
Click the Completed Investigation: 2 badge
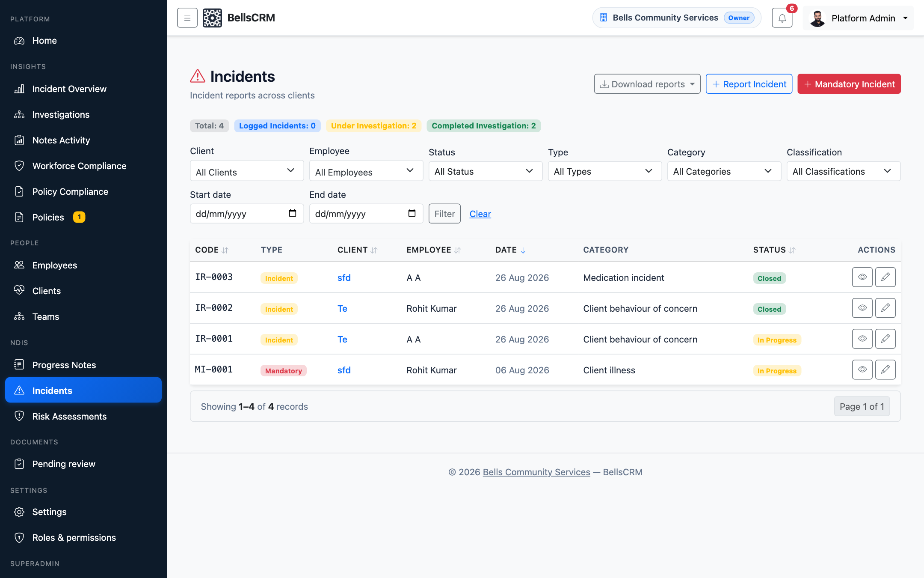click(x=483, y=126)
